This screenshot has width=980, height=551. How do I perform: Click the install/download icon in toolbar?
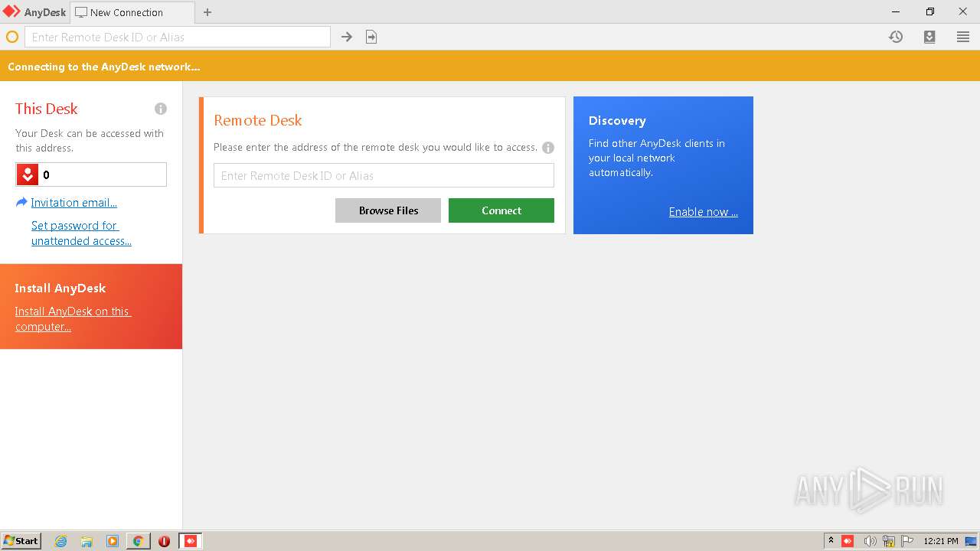coord(929,37)
